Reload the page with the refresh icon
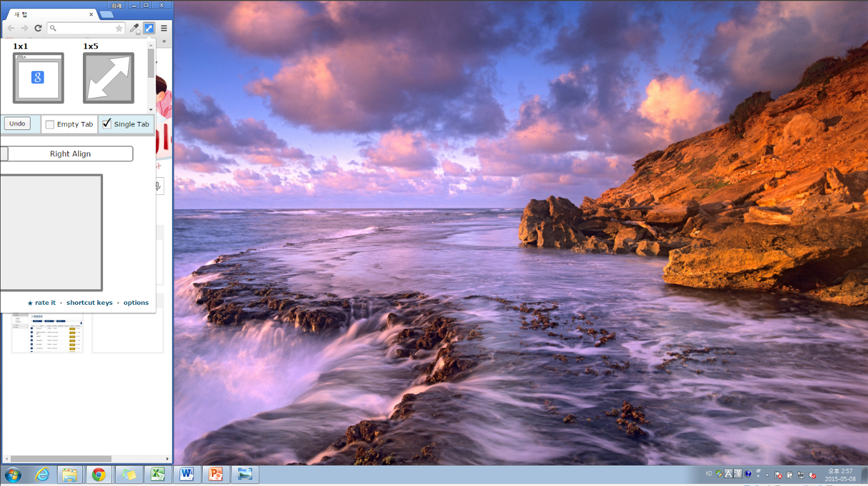Screen dimensions: 868x486 [38, 28]
